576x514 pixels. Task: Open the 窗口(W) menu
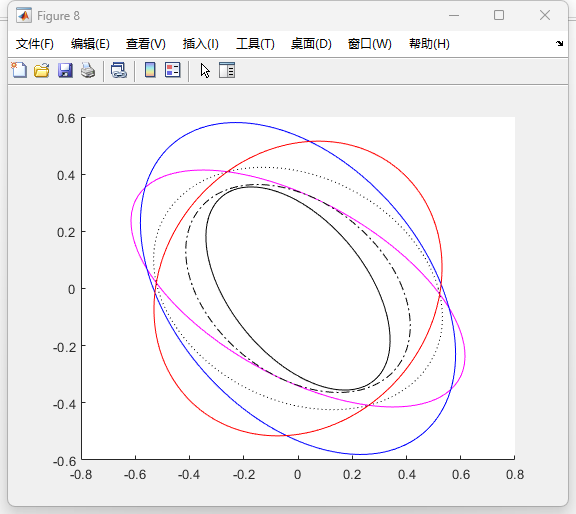pos(370,44)
